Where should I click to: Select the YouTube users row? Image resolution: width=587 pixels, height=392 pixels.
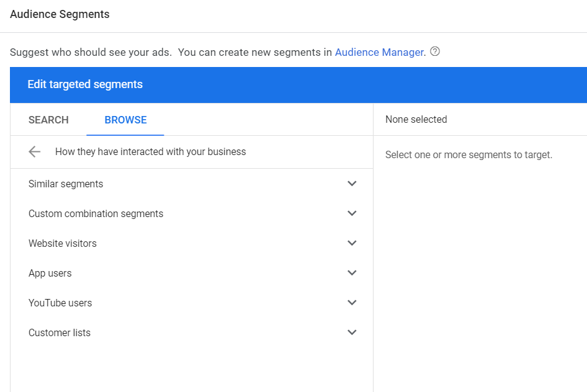(60, 303)
